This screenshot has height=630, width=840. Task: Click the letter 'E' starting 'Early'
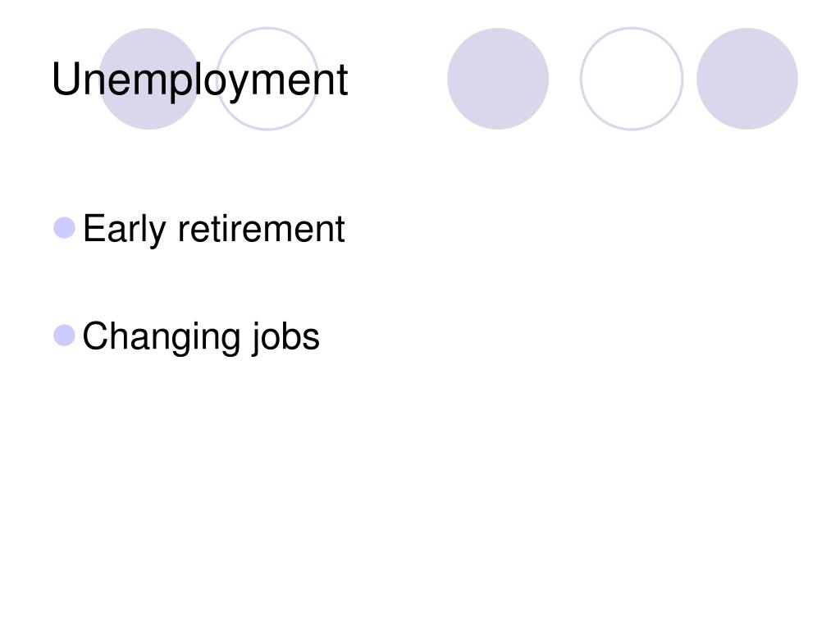(x=94, y=228)
